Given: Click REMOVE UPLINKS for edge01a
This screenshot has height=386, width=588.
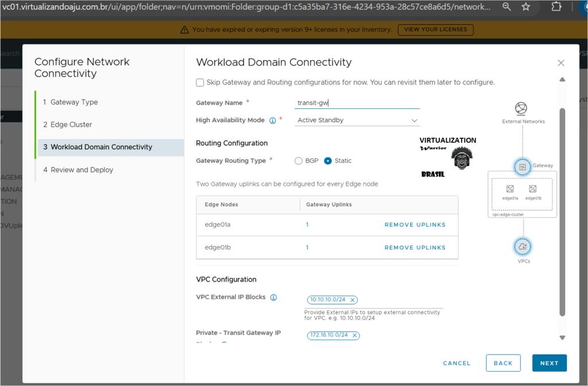Looking at the screenshot, I should click(x=415, y=225).
